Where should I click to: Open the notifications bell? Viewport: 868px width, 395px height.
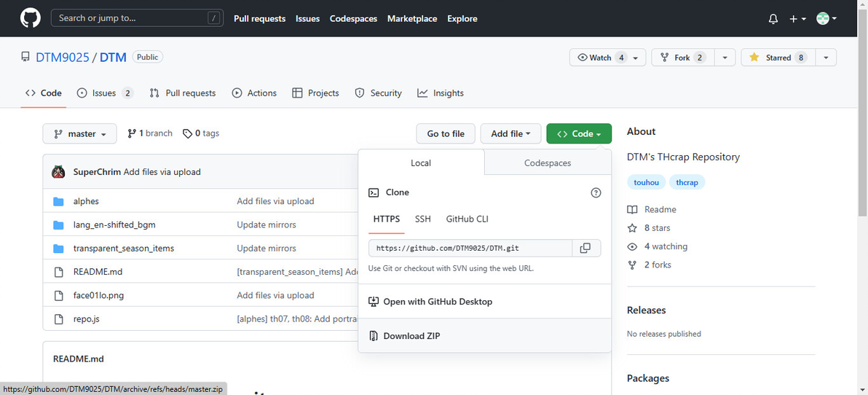(773, 19)
